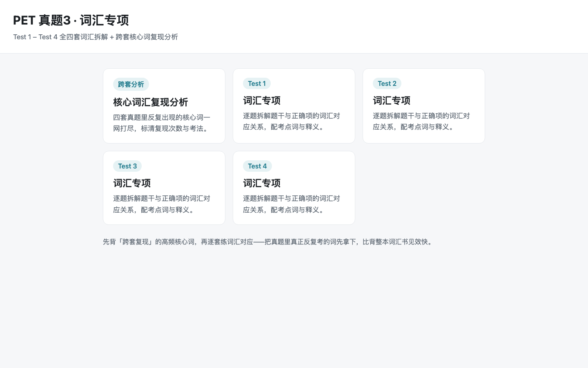Click the Test 2 card description text
The image size is (588, 368).
(x=421, y=121)
